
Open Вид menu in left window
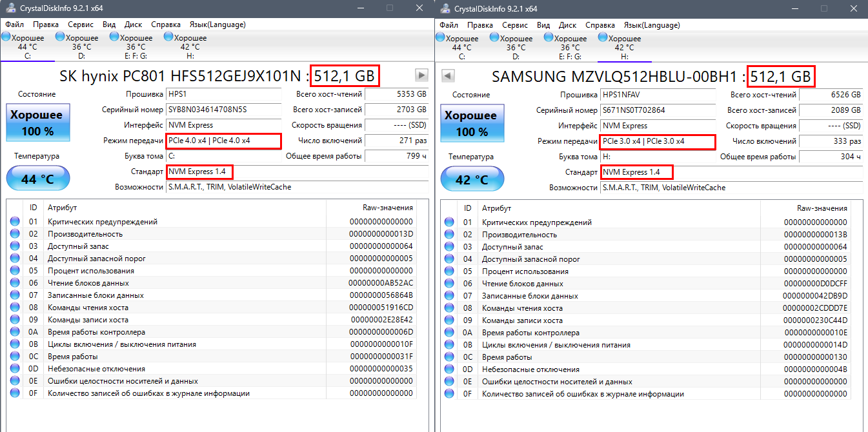[x=109, y=25]
